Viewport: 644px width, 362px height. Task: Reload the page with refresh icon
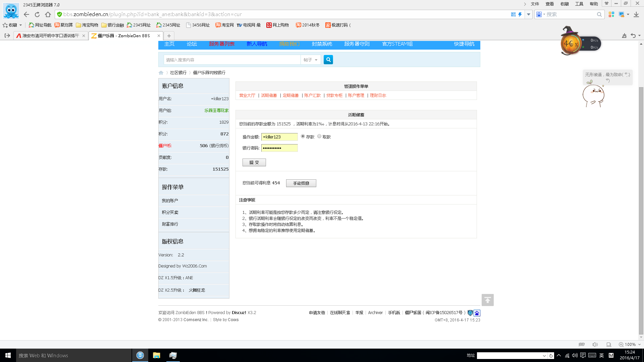(x=37, y=14)
